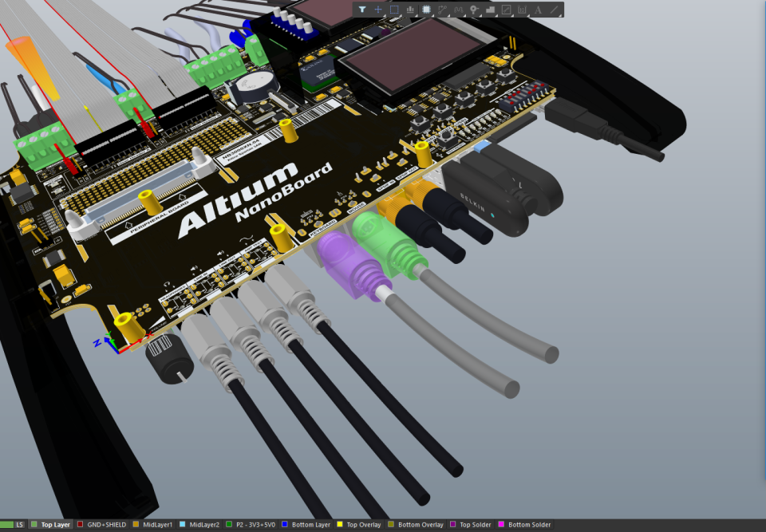Select the dimension measurement tool icon
This screenshot has height=532, width=766.
[523, 10]
